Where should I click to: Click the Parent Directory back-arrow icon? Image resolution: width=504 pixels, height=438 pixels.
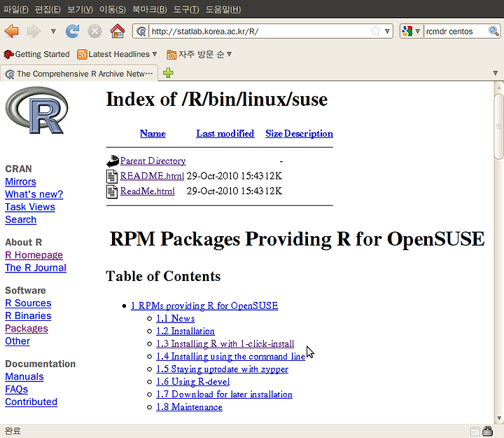coord(113,161)
